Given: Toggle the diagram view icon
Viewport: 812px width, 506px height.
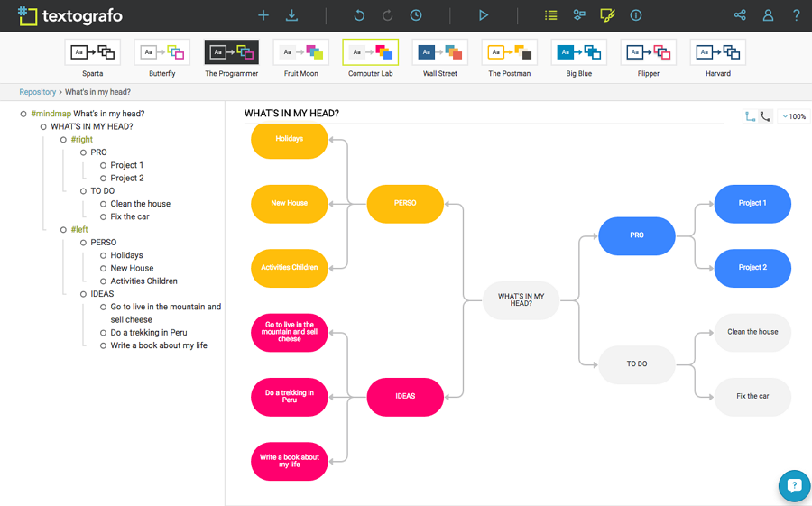Looking at the screenshot, I should coord(579,15).
